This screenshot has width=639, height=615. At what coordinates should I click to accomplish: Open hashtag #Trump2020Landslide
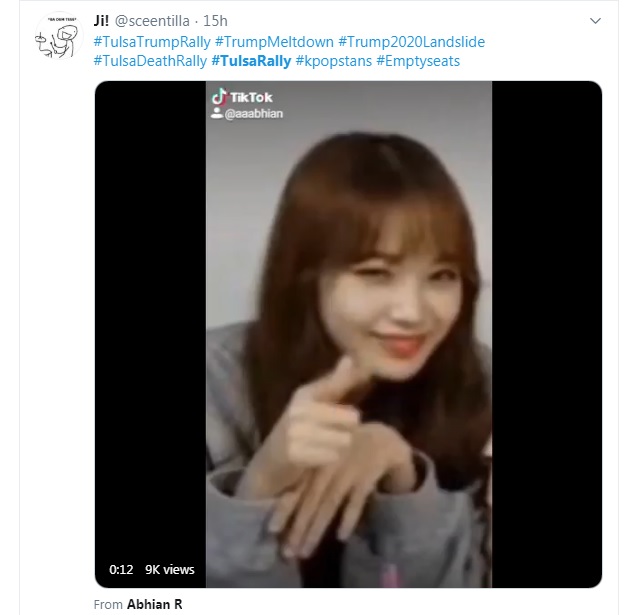pos(412,42)
